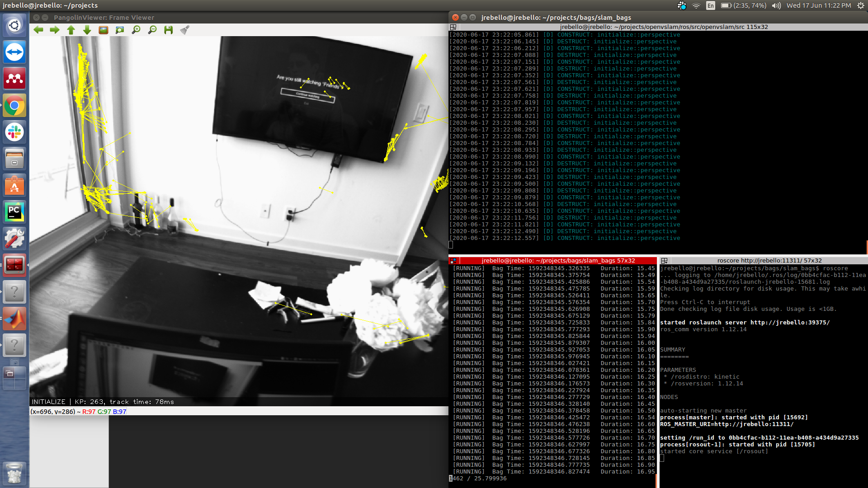Select the brush tool in PangolinViewer toolbar
The image size is (868, 488).
(x=184, y=30)
